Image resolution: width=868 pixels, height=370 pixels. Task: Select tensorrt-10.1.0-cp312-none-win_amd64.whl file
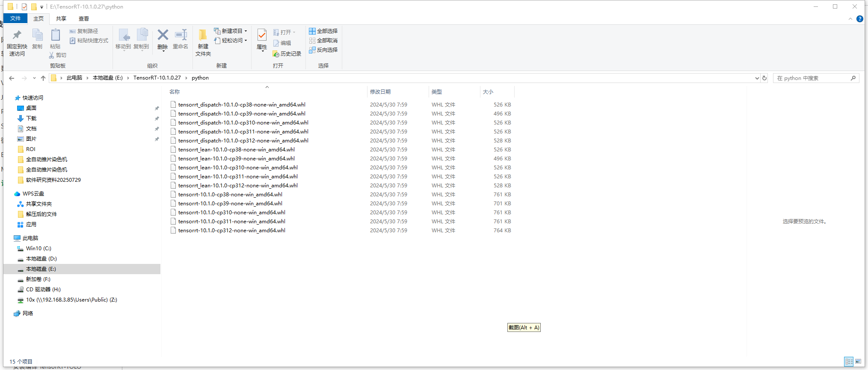coord(231,230)
